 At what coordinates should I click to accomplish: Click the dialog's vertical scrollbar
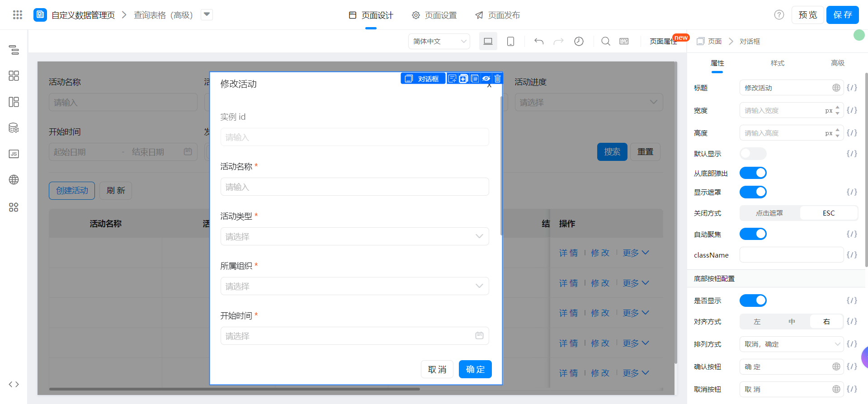click(x=501, y=165)
